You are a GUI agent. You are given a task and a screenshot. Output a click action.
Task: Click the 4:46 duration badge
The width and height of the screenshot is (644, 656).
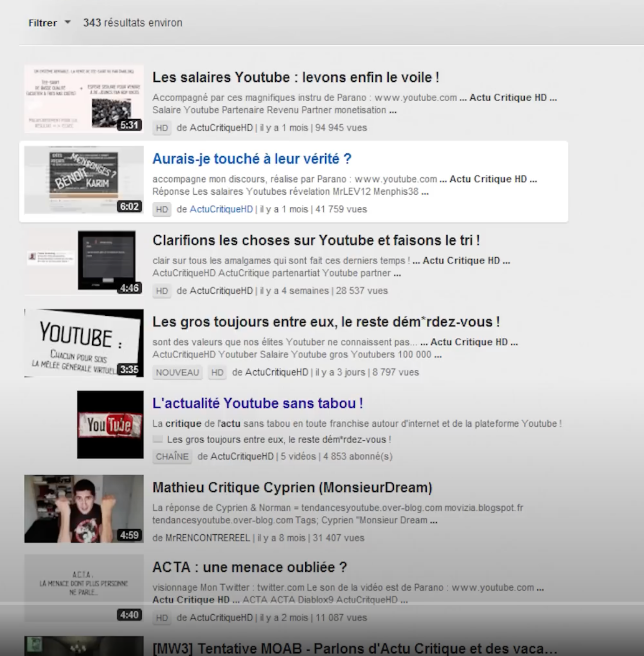129,288
